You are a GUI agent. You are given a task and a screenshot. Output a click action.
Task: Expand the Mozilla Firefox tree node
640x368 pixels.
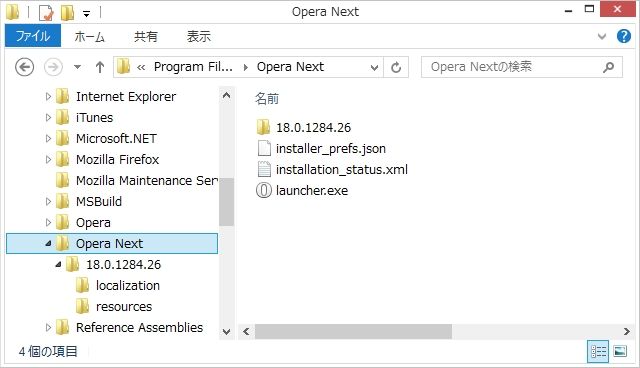pos(48,160)
